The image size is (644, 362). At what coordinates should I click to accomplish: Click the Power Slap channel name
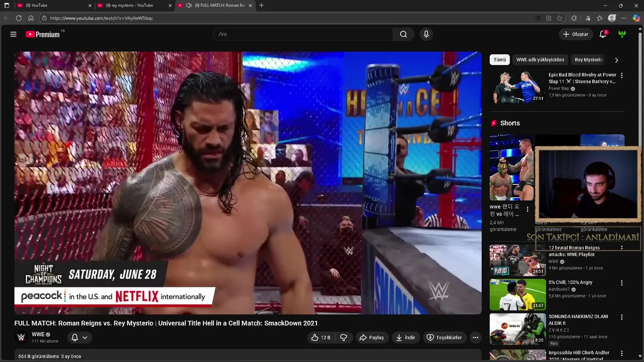pos(558,88)
